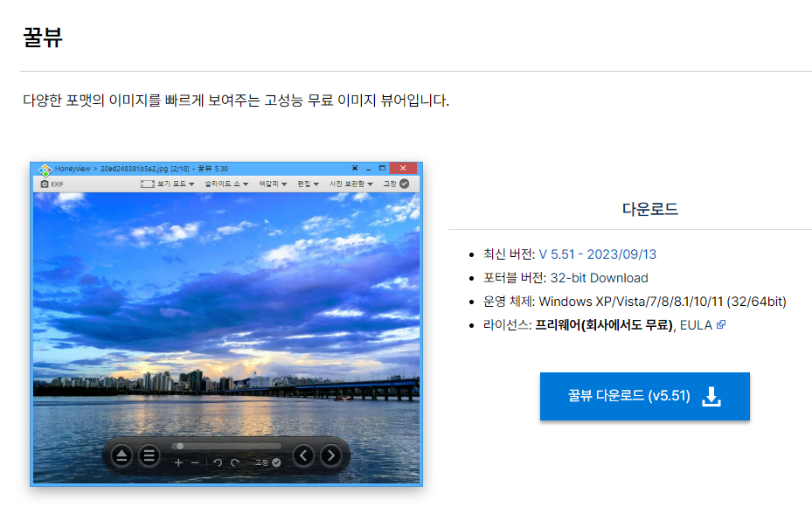Click the eject icon on the control bar
Image resolution: width=812 pixels, height=507 pixels.
121,455
